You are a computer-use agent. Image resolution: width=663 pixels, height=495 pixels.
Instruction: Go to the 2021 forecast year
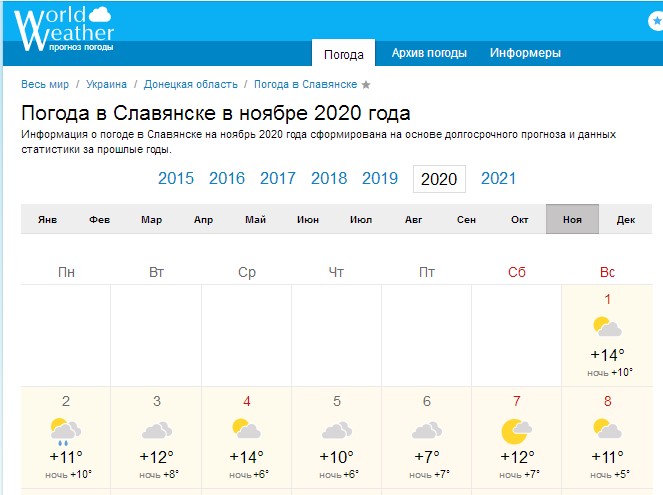point(499,179)
